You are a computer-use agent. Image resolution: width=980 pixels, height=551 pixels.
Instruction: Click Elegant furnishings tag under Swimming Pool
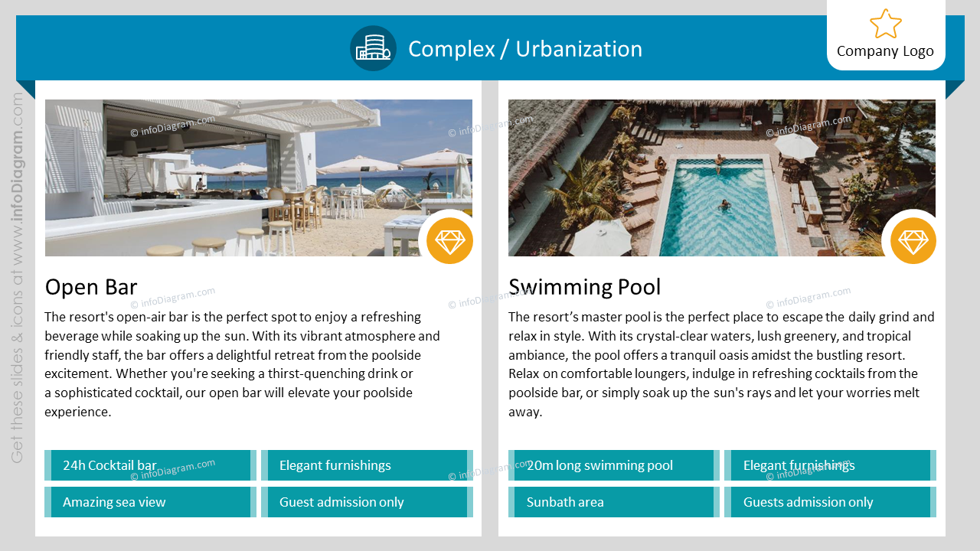(x=831, y=465)
